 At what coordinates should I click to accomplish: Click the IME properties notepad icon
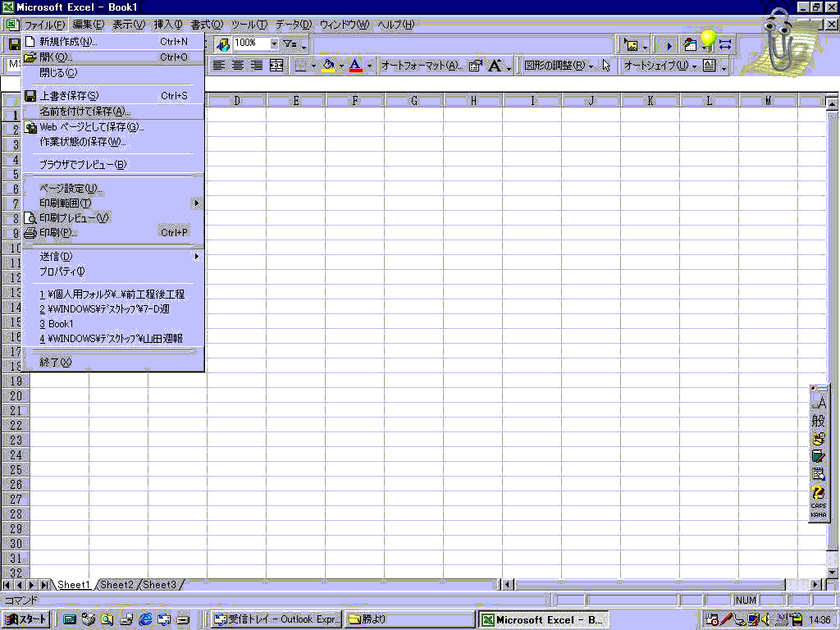click(x=819, y=474)
